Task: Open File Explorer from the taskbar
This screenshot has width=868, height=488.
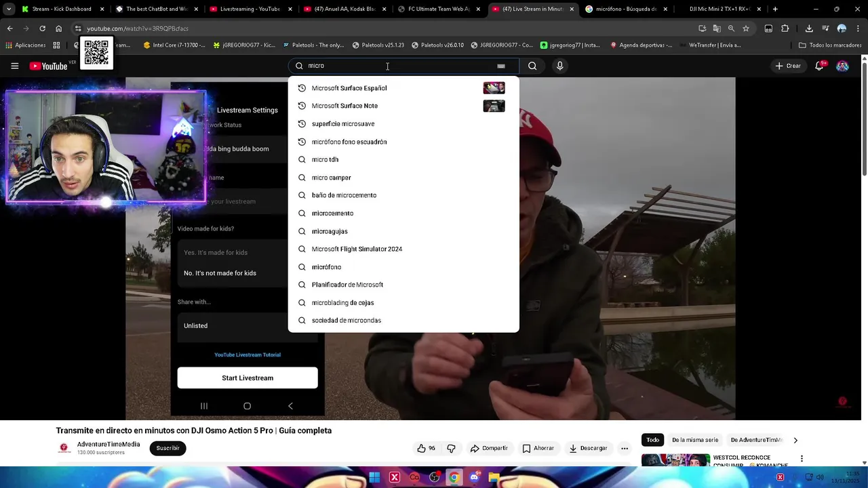Action: coord(494,477)
